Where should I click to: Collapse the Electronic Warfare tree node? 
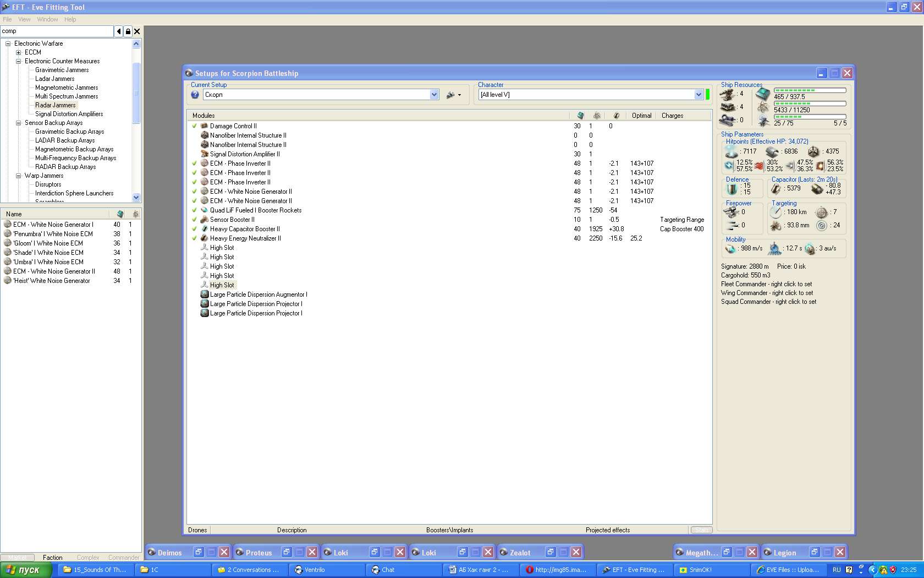pyautogui.click(x=8, y=43)
